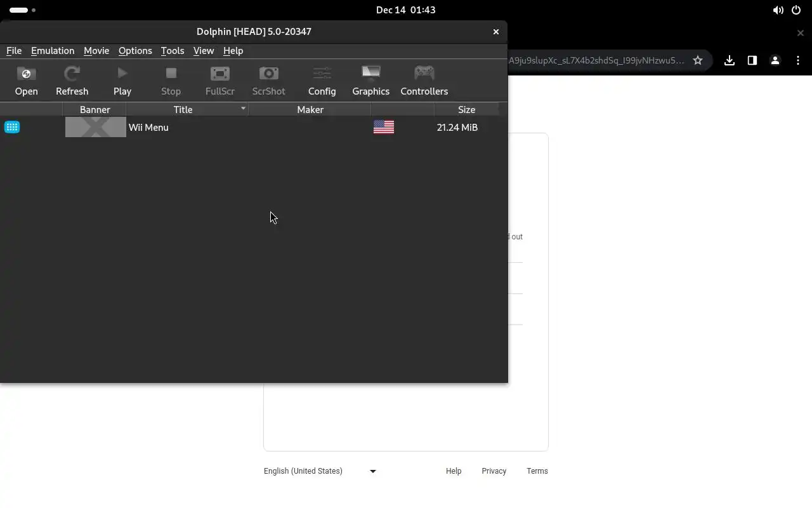Close the browser tab with the X
Image resolution: width=812 pixels, height=508 pixels.
pyautogui.click(x=801, y=32)
